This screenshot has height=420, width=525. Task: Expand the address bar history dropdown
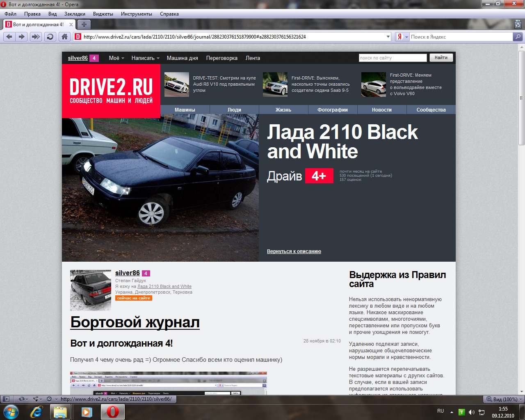click(388, 37)
